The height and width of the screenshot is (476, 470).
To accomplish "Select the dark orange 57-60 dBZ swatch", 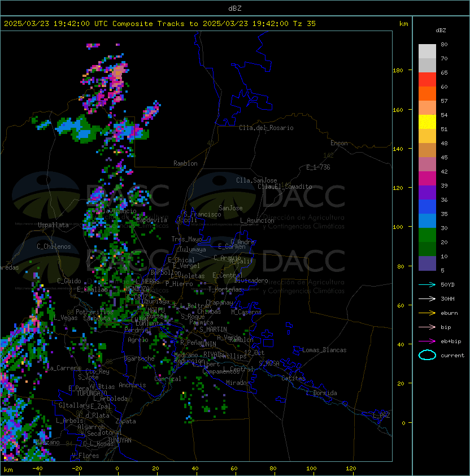I will pos(427,93).
